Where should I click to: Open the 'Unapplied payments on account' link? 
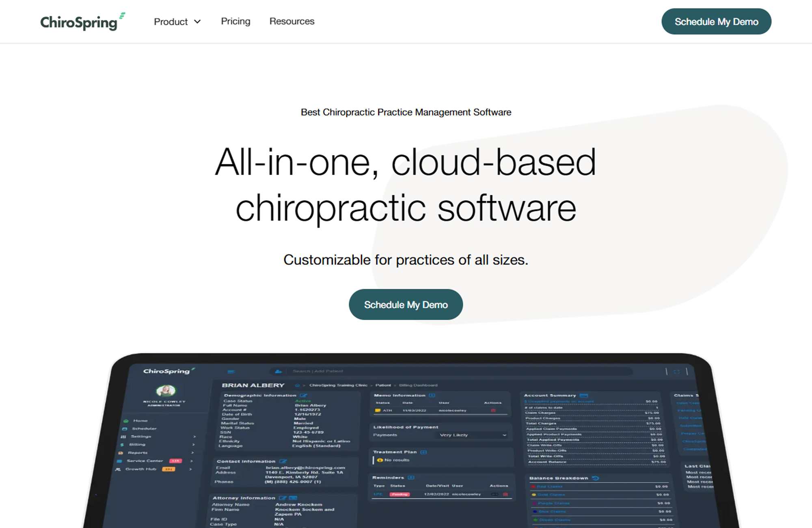pos(559,401)
